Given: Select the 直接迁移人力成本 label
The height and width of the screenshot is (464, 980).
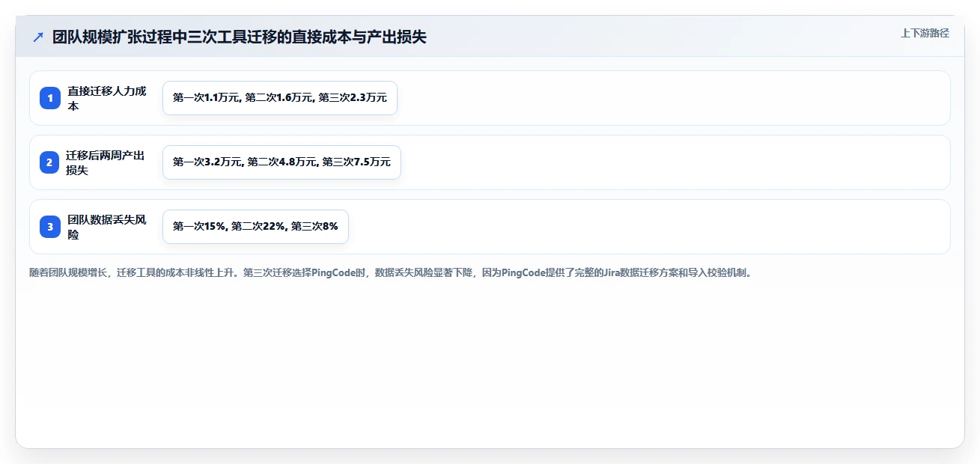Looking at the screenshot, I should [x=108, y=98].
